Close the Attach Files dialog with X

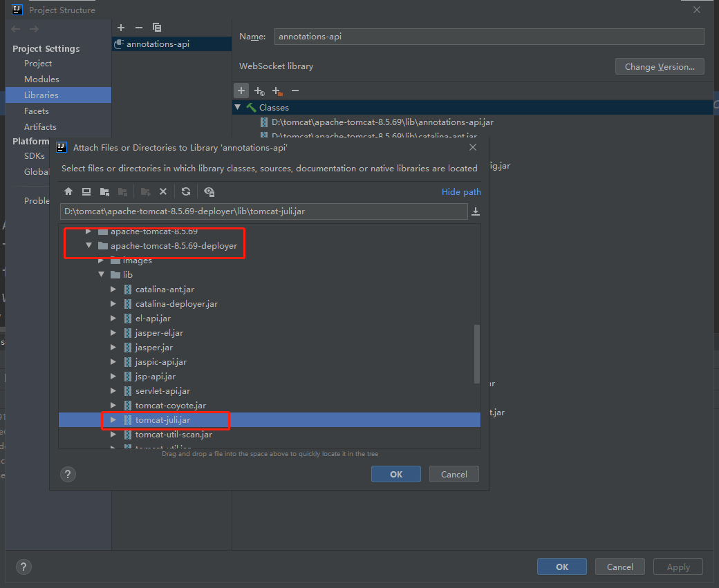(x=473, y=147)
